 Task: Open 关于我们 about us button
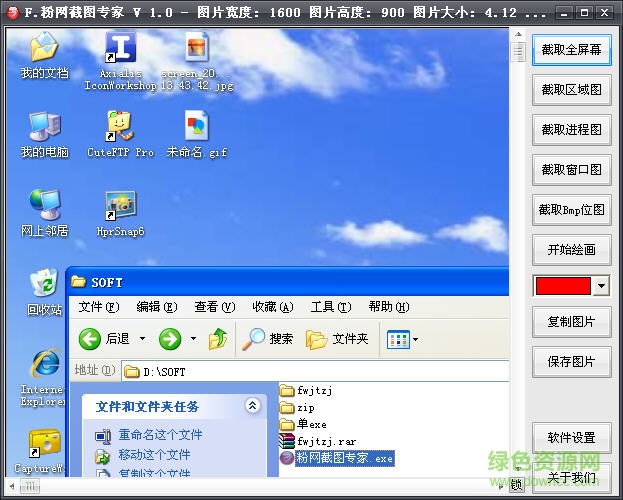(x=571, y=478)
